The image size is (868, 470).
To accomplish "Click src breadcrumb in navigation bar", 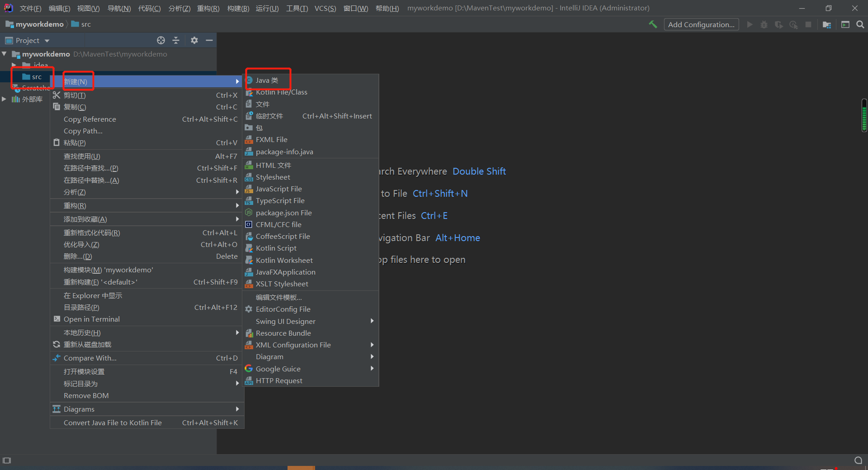I will [x=81, y=24].
